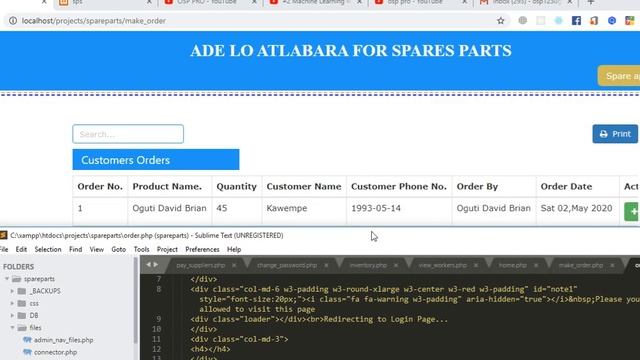Click the yellow Spare button in header
The width and height of the screenshot is (640, 360).
(619, 76)
